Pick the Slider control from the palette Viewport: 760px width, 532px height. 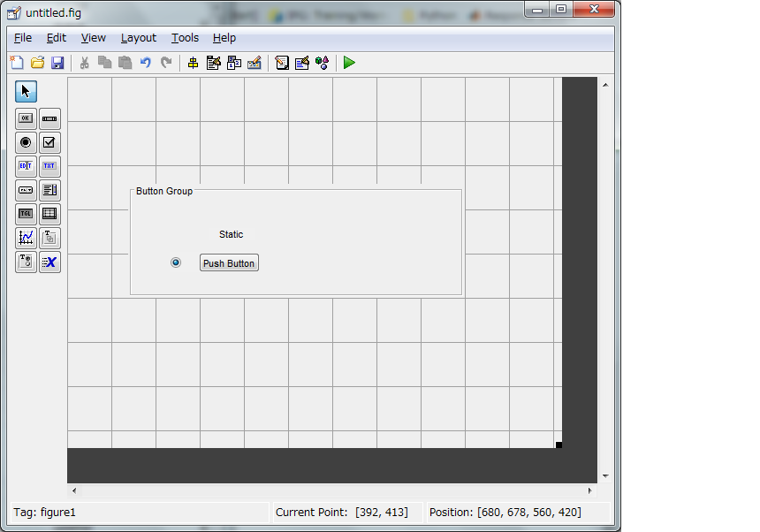tap(49, 118)
